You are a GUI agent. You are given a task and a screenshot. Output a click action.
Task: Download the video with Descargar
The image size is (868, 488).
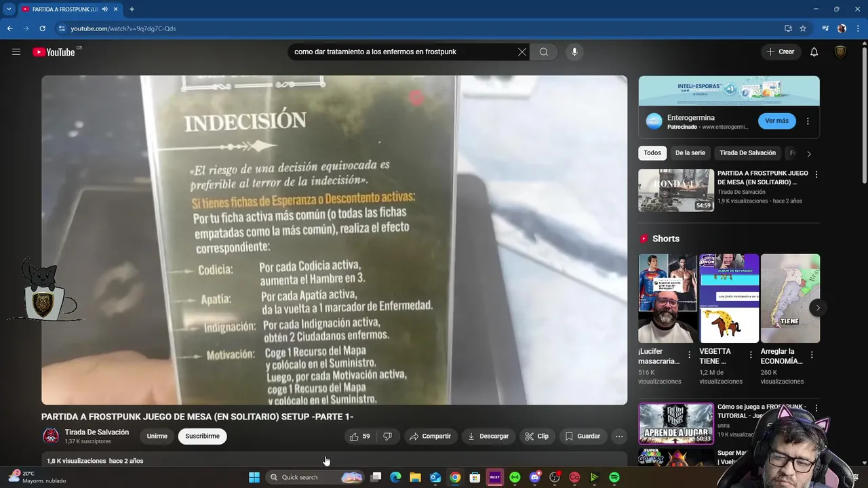(x=488, y=436)
